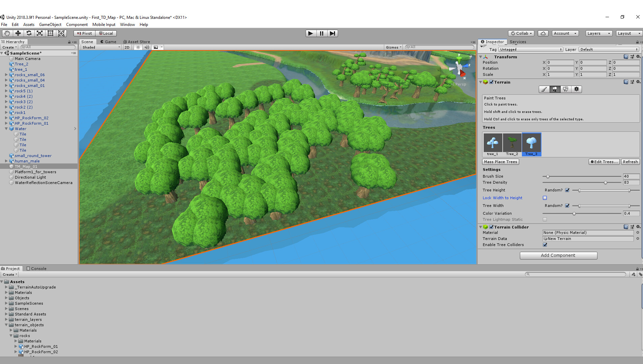Click the Refresh button in the Trees section
The image size is (643, 364).
click(630, 162)
